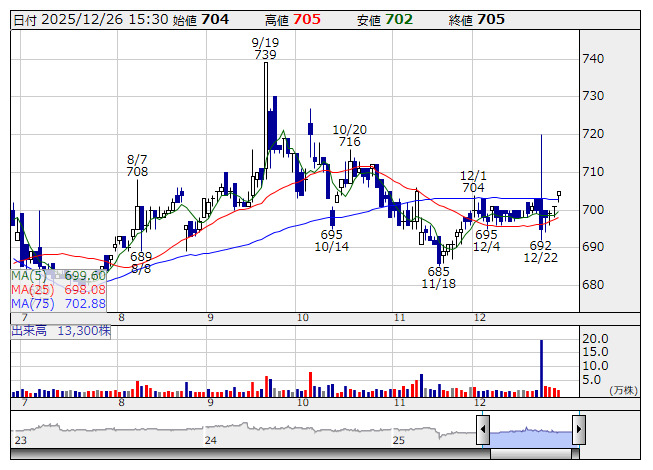Click the empty scrollbar track left of thumb

[250, 454]
